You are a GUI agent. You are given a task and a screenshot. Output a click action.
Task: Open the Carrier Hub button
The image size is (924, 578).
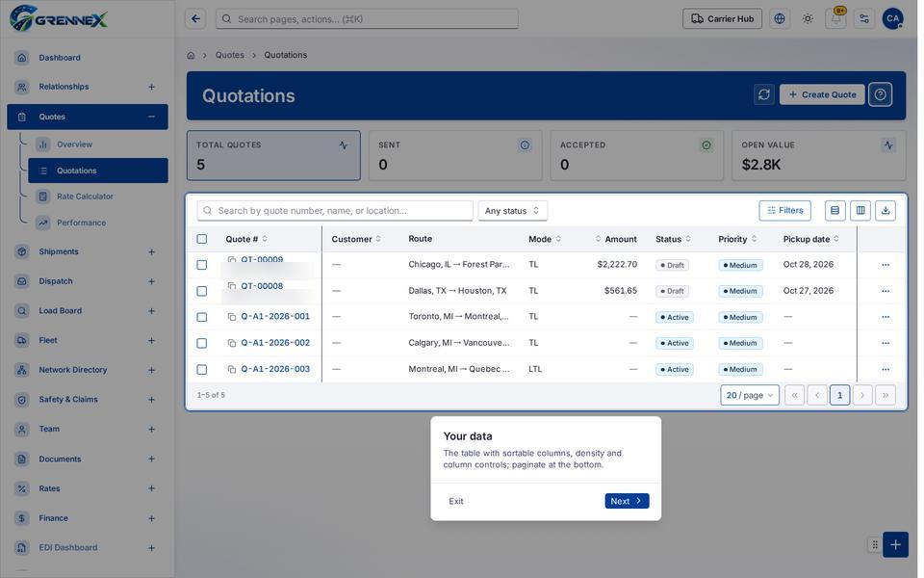(x=723, y=19)
